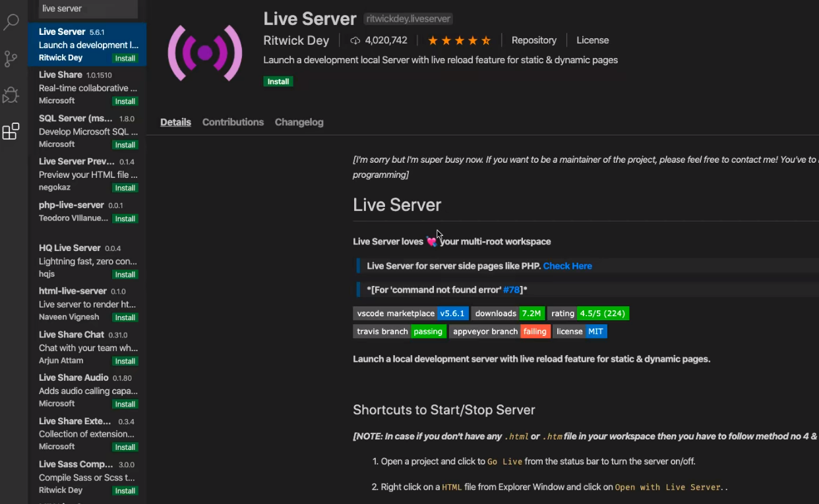This screenshot has width=819, height=504.
Task: Open the Debug view icon
Action: tap(11, 95)
